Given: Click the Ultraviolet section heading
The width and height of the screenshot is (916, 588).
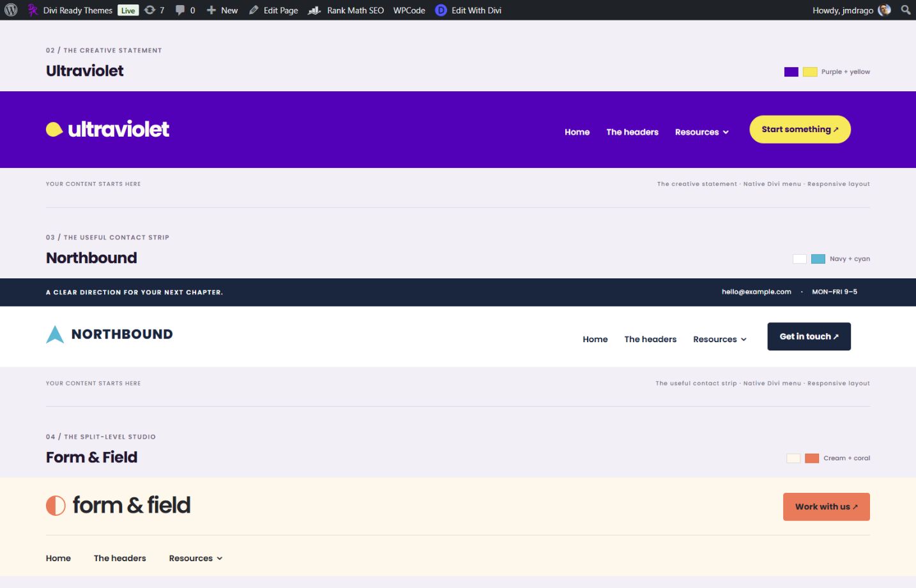Looking at the screenshot, I should (x=85, y=71).
